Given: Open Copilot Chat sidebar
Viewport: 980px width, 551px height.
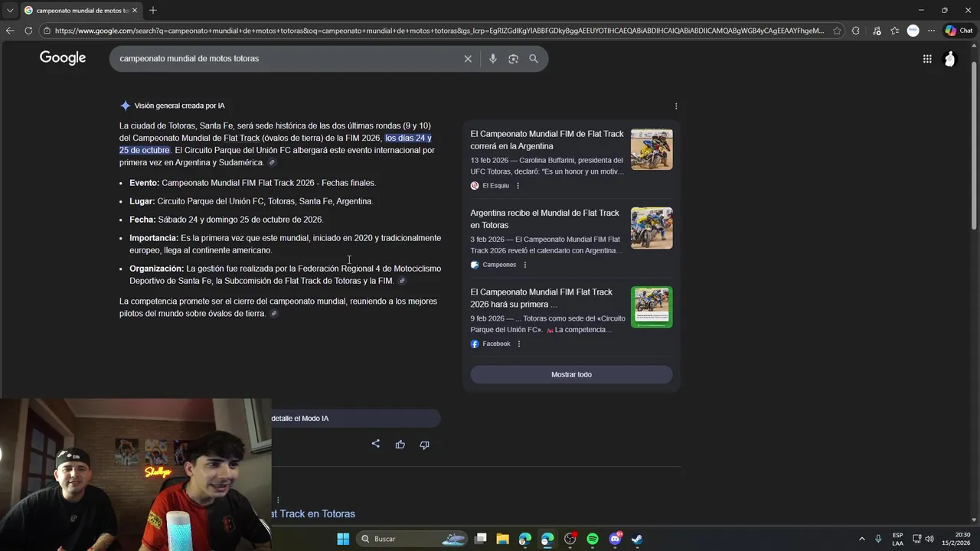Looking at the screenshot, I should (959, 31).
